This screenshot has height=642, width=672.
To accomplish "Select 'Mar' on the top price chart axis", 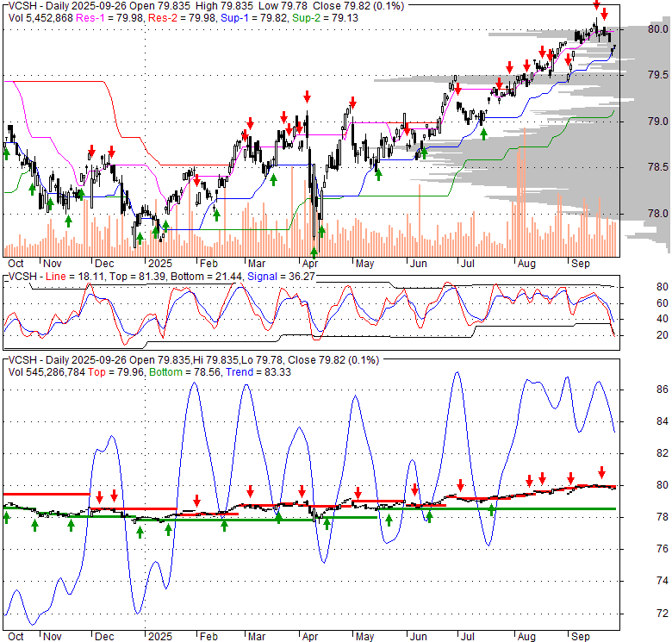I will 257,264.
